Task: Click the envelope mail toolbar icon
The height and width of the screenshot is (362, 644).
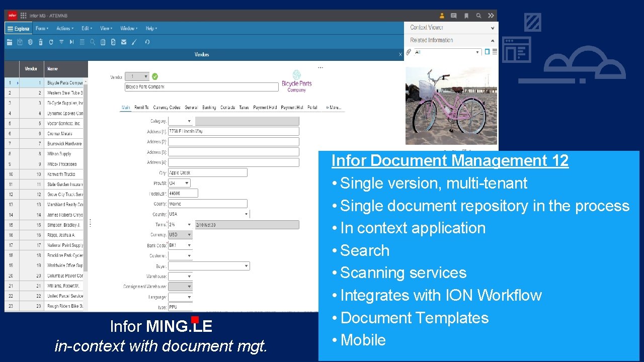Action: (x=124, y=42)
